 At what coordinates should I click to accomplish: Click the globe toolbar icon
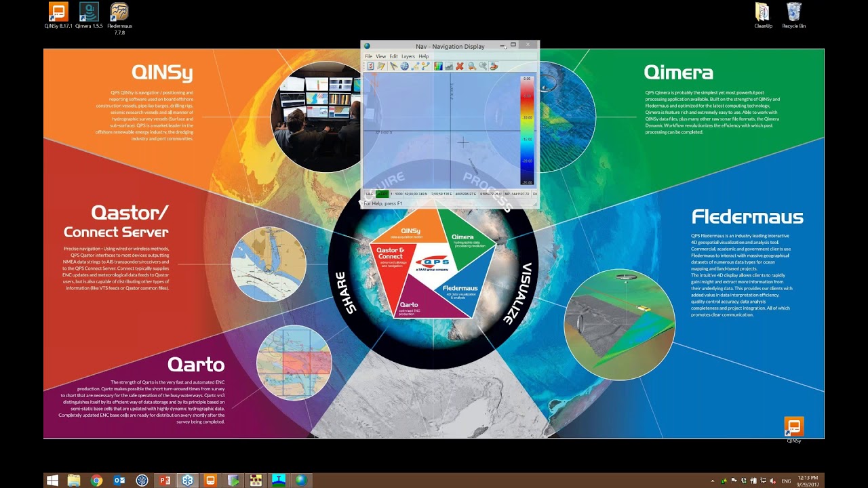pos(404,66)
